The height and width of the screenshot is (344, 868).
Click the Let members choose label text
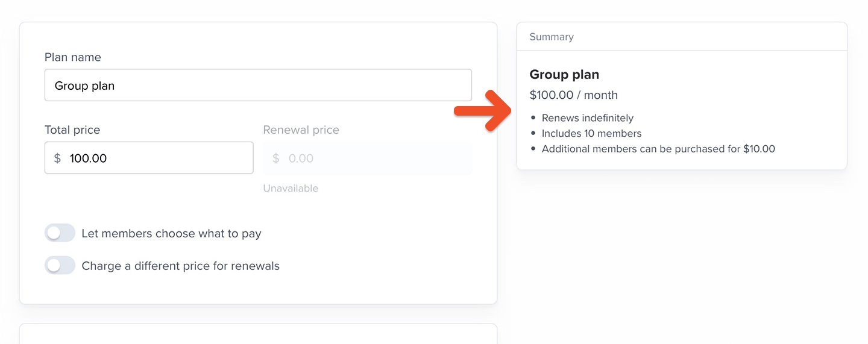[x=171, y=234]
